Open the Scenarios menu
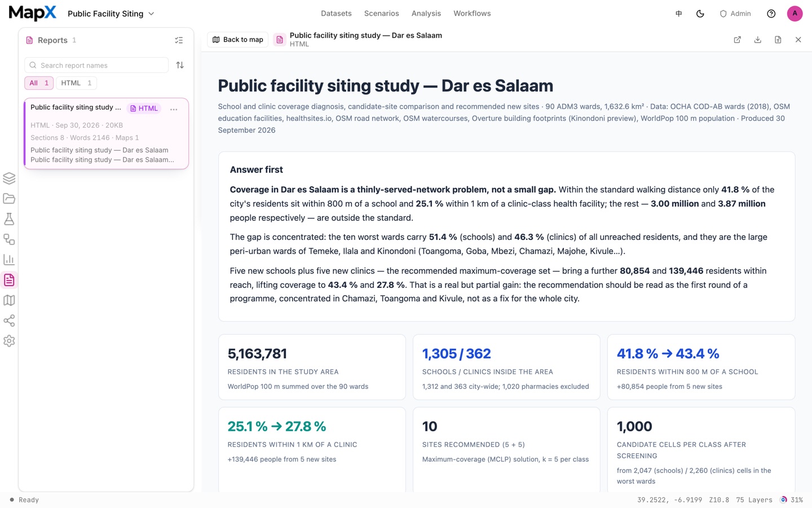The height and width of the screenshot is (508, 812). [382, 14]
